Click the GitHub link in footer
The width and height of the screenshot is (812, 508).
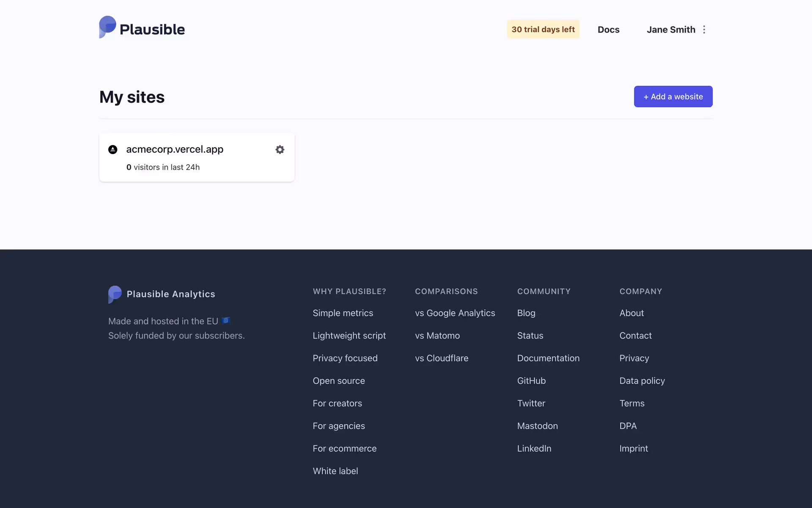(531, 381)
